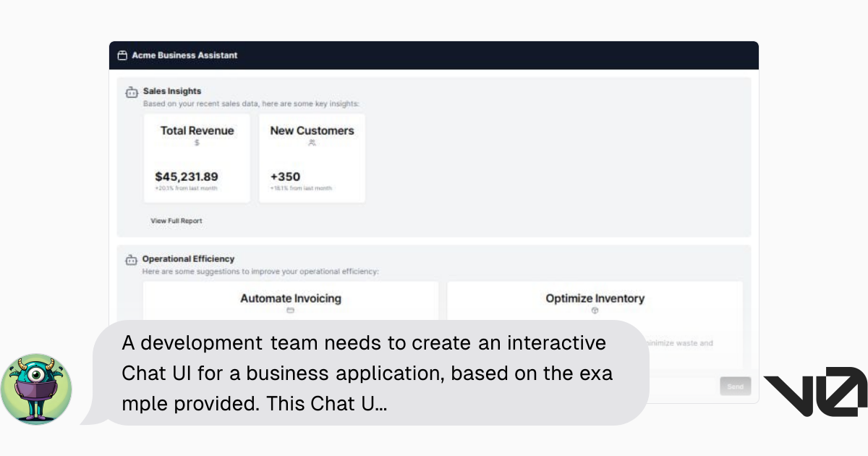This screenshot has height=456, width=868.
Task: Click the v0 logo
Action: [815, 392]
